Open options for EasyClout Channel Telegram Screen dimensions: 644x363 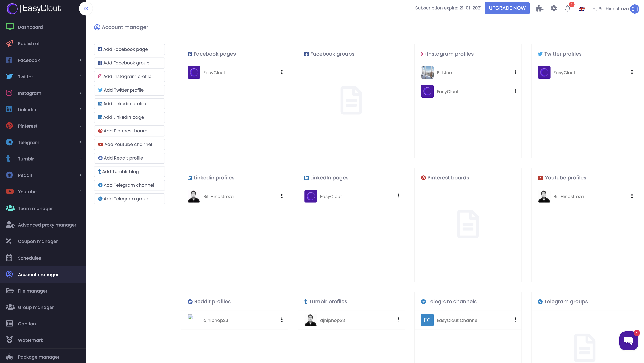[515, 320]
